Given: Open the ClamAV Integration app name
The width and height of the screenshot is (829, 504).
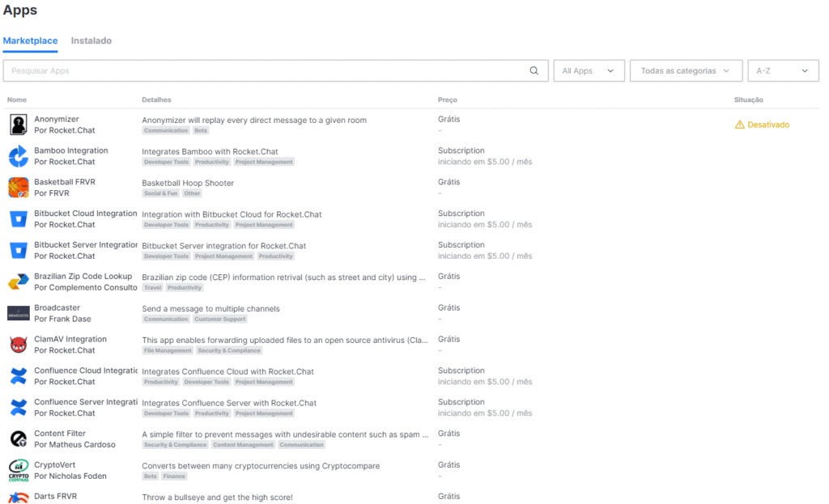Looking at the screenshot, I should click(70, 339).
